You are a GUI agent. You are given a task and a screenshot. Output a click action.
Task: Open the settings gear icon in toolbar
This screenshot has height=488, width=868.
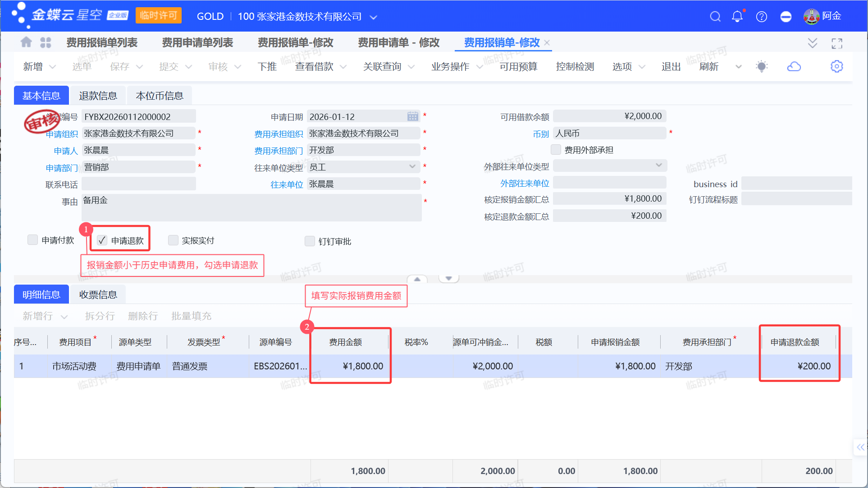pos(836,67)
